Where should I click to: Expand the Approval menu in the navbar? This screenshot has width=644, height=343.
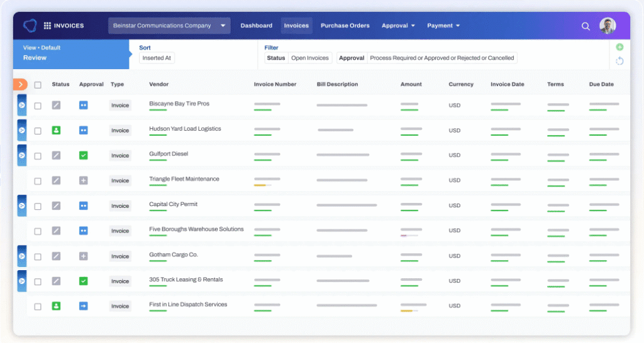click(x=398, y=25)
